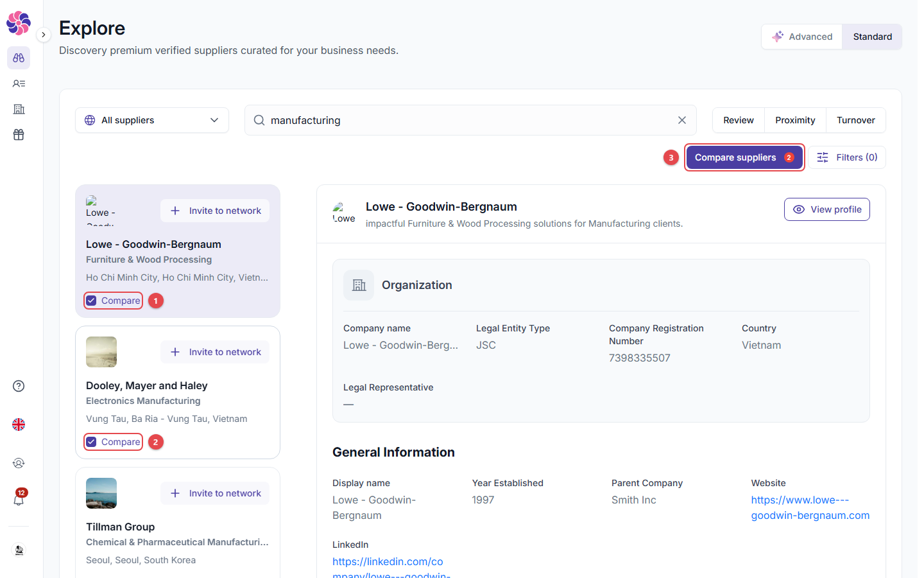
Task: Open the contacts list icon in sidebar
Action: (x=19, y=83)
